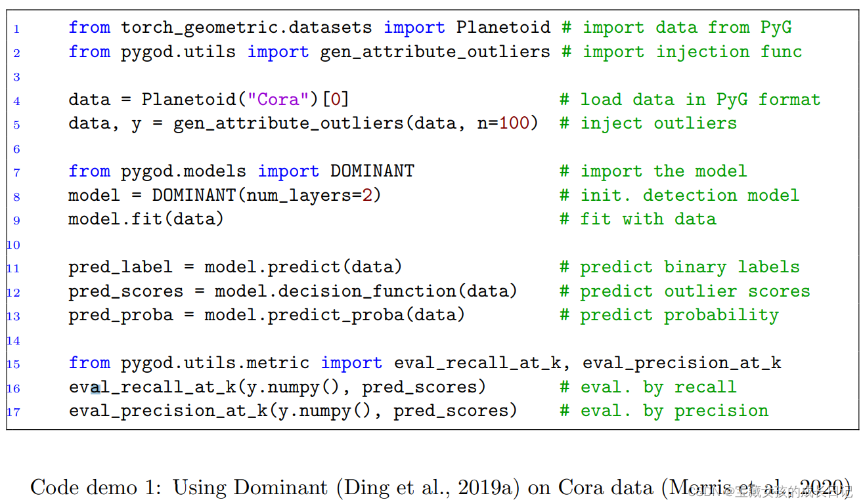Click the model.fit(data) call
863x504 pixels.
coord(146,219)
